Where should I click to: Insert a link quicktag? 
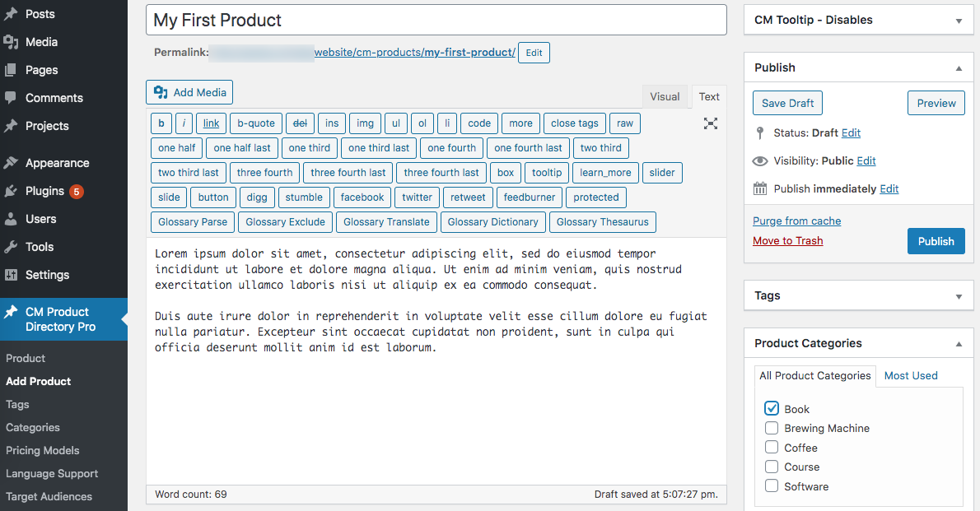coord(212,123)
